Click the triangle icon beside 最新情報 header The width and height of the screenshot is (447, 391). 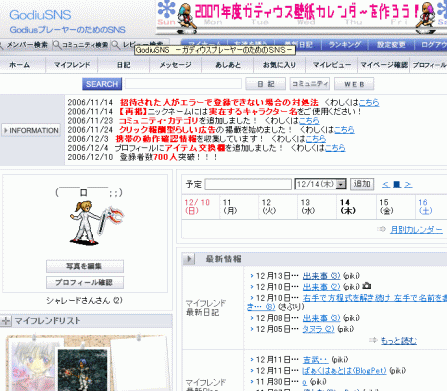point(189,259)
